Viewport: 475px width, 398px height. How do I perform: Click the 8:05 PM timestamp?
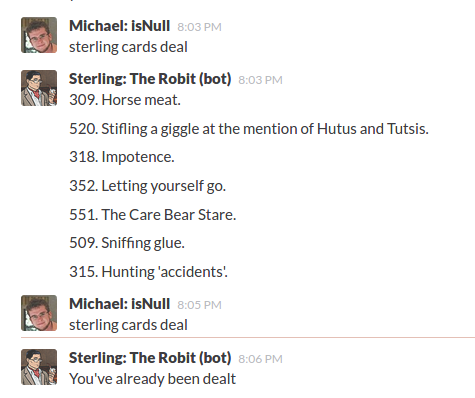coord(199,305)
